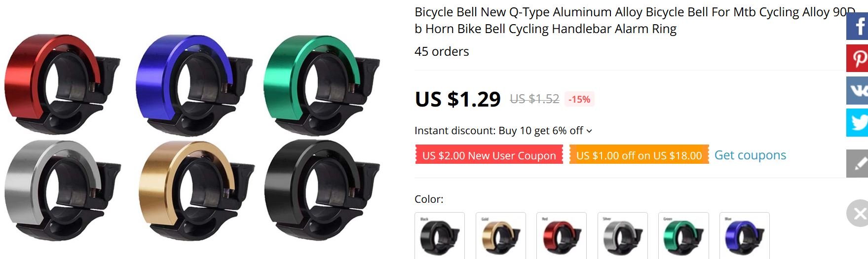Click the Get coupons link
868x259 pixels.
tap(750, 155)
